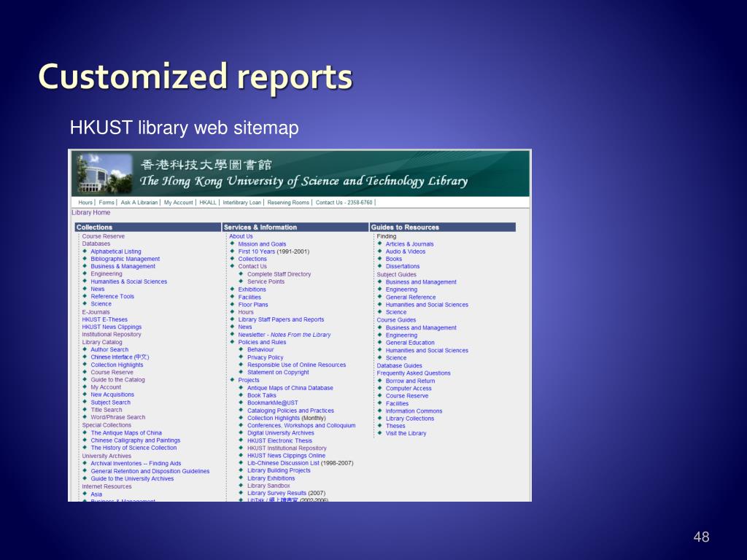Select Reference Tools under Databases
The width and height of the screenshot is (747, 560).
pos(112,296)
